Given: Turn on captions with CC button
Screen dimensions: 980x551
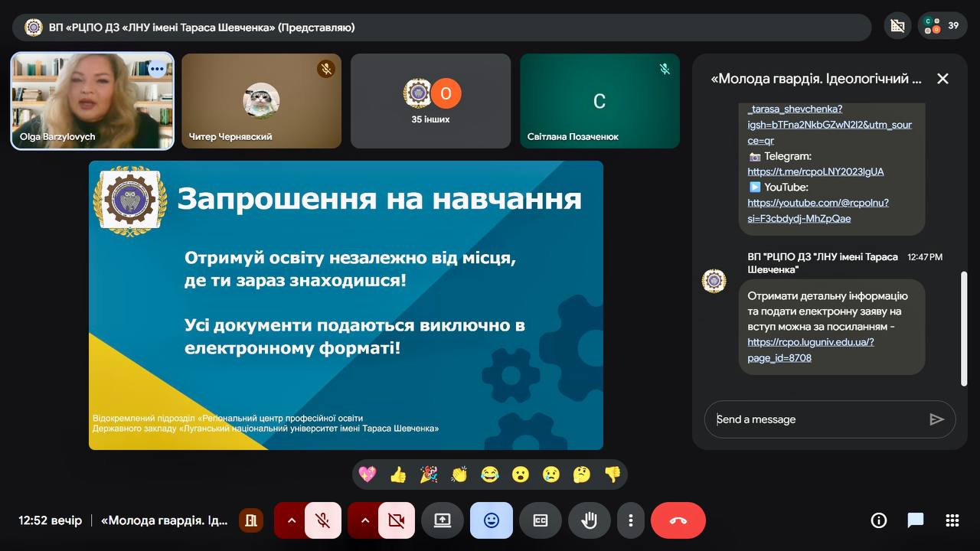Looking at the screenshot, I should [541, 520].
